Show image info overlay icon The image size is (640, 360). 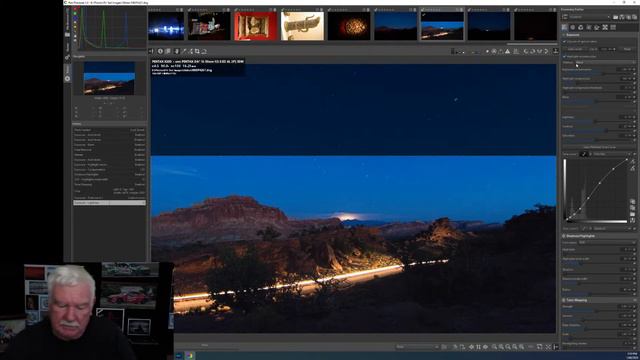coord(160,51)
